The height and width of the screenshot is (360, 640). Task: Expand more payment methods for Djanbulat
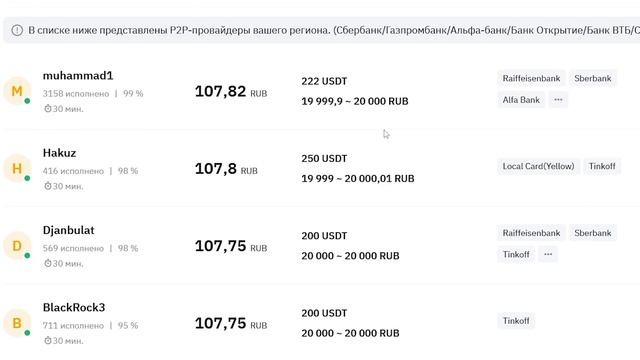tap(548, 254)
